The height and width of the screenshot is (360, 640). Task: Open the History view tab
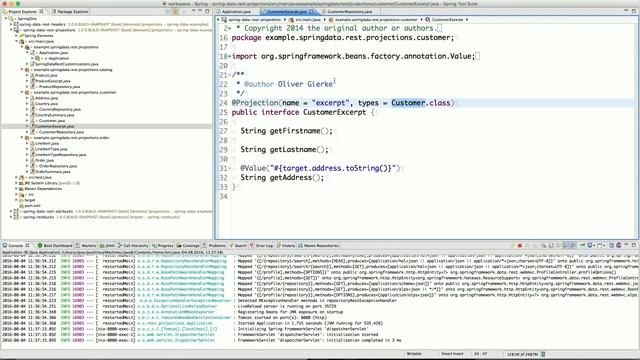click(285, 246)
